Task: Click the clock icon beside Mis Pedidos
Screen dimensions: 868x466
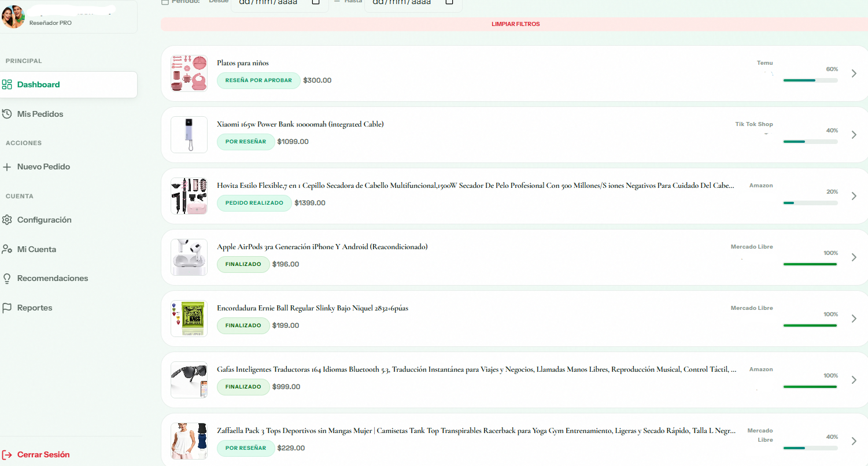Action: coord(7,114)
